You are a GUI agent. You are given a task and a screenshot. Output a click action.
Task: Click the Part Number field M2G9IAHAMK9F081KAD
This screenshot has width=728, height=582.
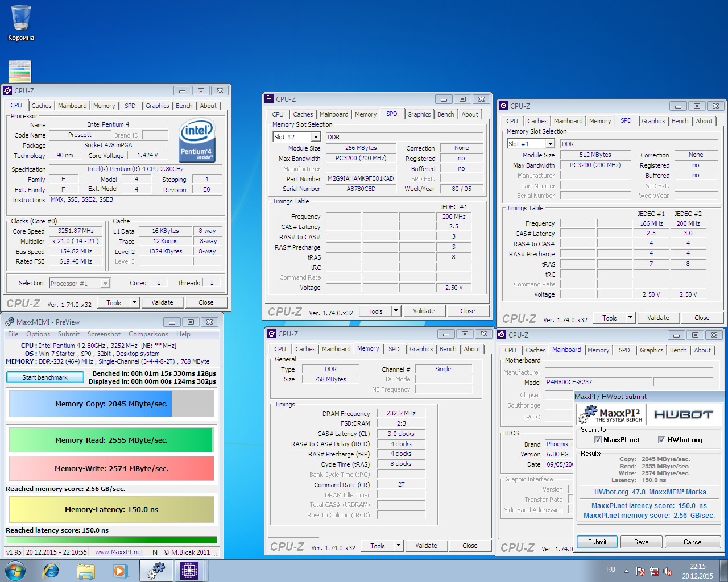pos(361,178)
